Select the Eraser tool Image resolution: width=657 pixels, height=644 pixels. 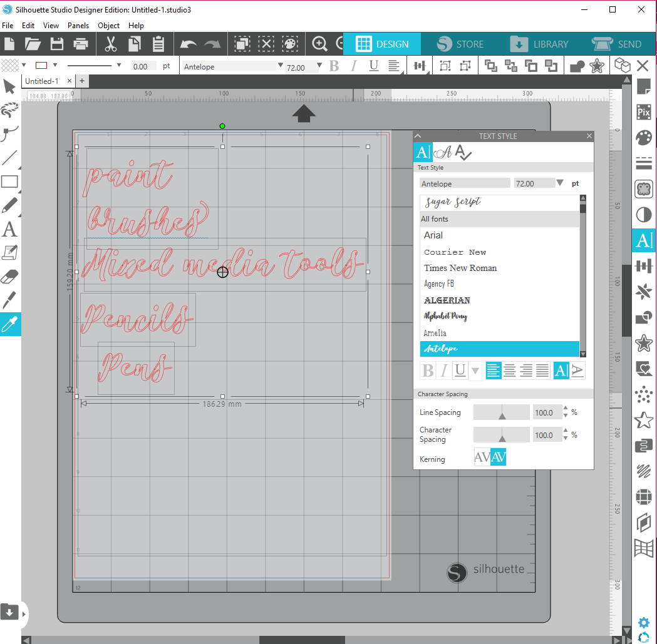pyautogui.click(x=9, y=276)
